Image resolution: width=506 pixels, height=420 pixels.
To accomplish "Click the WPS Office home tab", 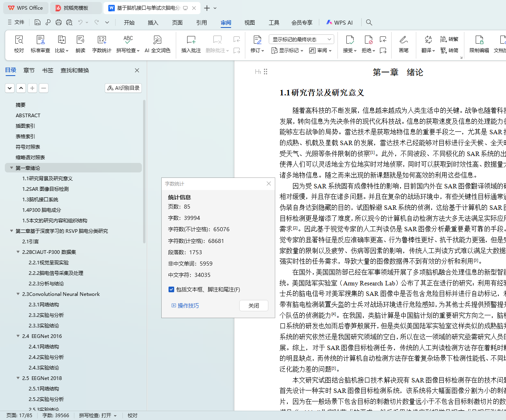I will pos(25,8).
